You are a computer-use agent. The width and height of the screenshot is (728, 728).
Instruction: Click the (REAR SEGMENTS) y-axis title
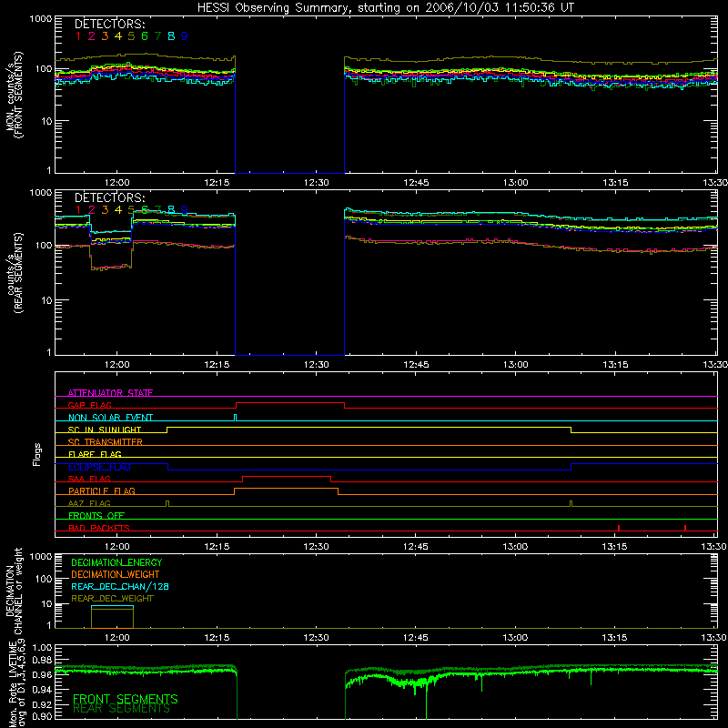pos(18,273)
